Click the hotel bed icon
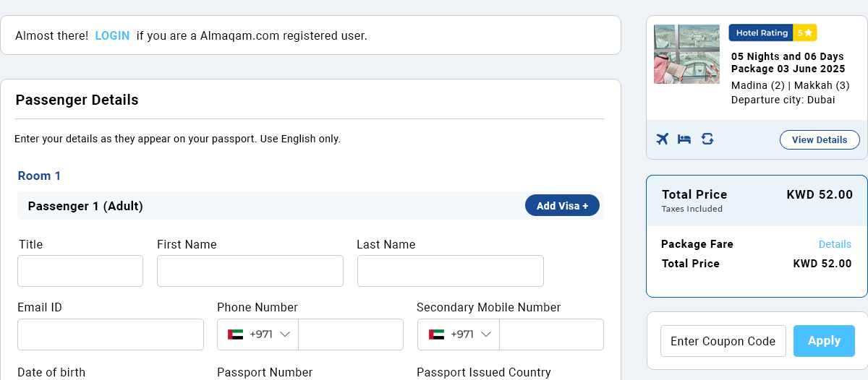This screenshot has height=380, width=868. pyautogui.click(x=684, y=139)
